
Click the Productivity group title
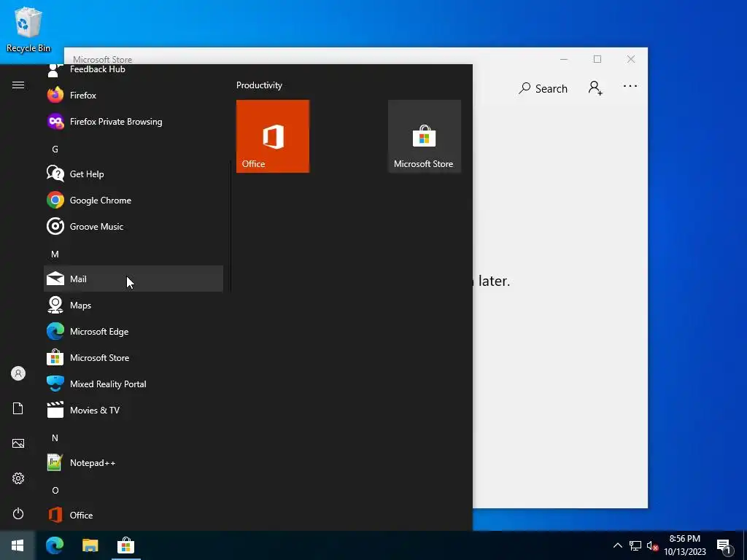259,85
